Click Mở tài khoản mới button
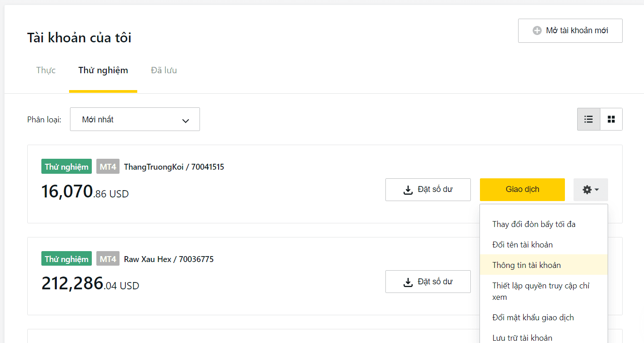Screen dimensions: 644x343 pos(570,30)
